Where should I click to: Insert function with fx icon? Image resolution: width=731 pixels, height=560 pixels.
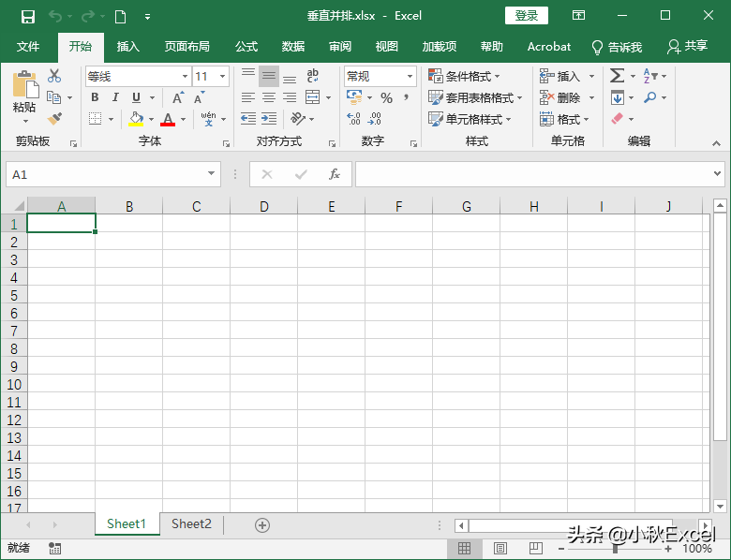335,174
